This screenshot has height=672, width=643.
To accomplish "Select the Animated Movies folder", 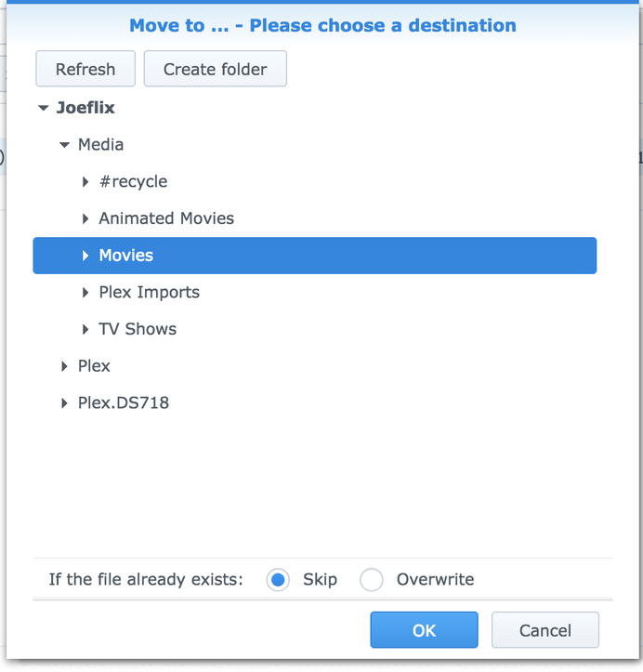I will click(x=166, y=219).
